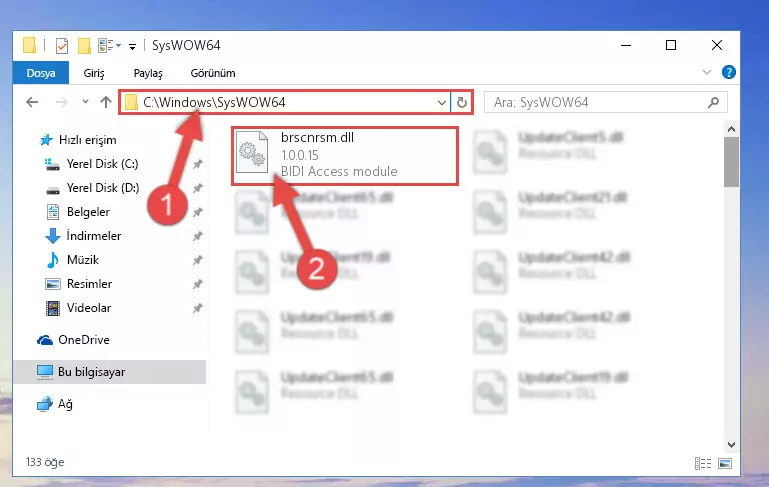769x487 pixels.
Task: Click the Ara: SysWOW64 search box
Action: (605, 102)
